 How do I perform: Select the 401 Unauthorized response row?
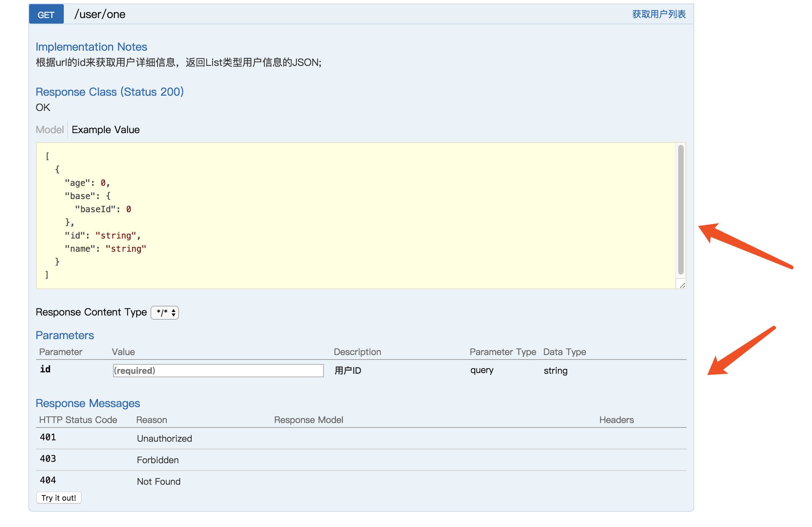[x=164, y=438]
